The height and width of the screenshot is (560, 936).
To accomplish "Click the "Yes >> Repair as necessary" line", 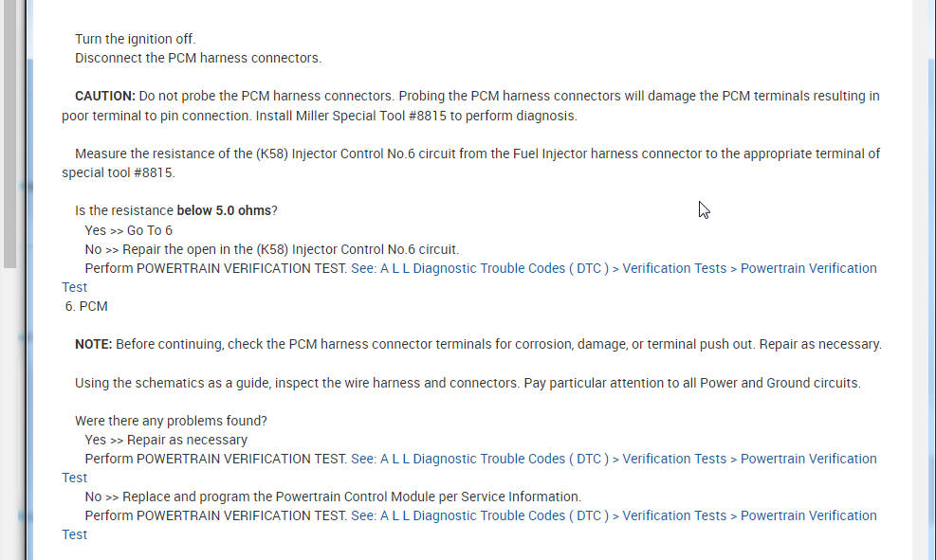I will [166, 440].
